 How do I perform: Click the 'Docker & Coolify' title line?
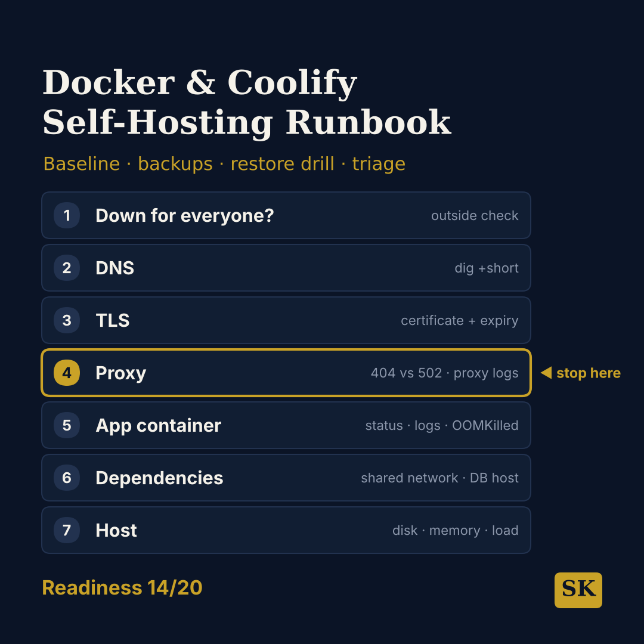[x=200, y=83]
